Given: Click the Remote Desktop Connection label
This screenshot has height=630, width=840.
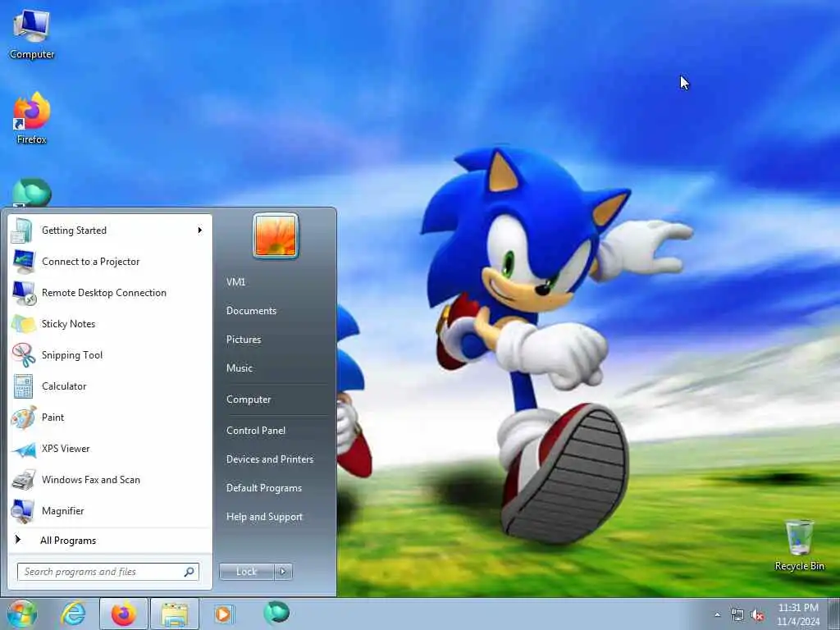Looking at the screenshot, I should click(x=104, y=293).
